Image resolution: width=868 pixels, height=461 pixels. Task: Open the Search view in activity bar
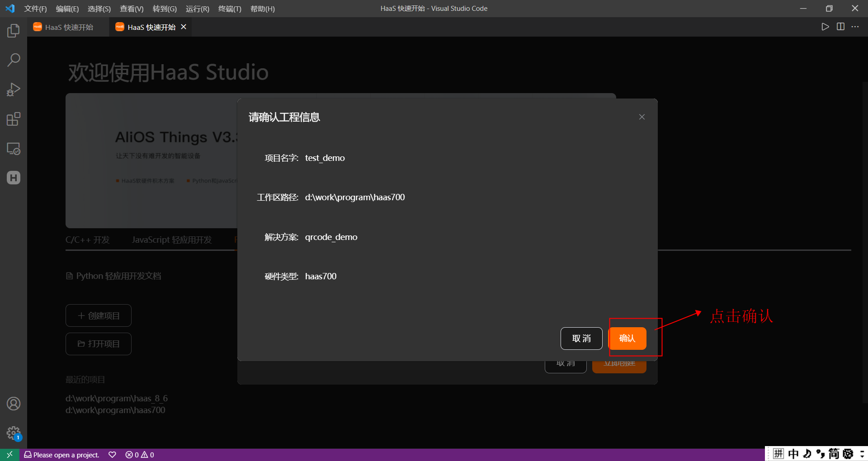click(14, 60)
